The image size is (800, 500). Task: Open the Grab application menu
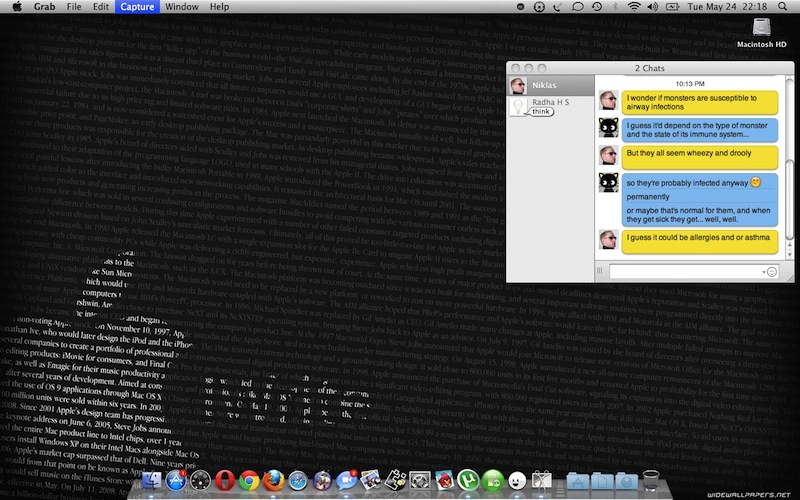[x=43, y=7]
